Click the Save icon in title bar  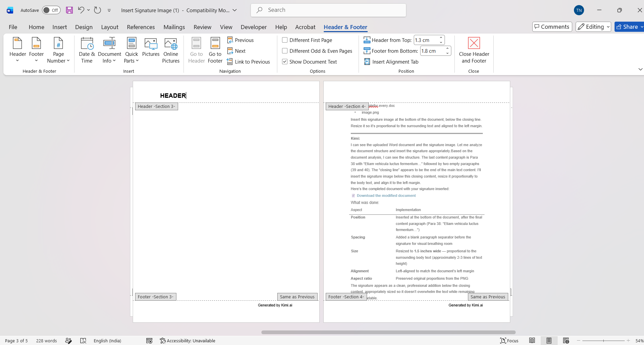[x=69, y=10]
